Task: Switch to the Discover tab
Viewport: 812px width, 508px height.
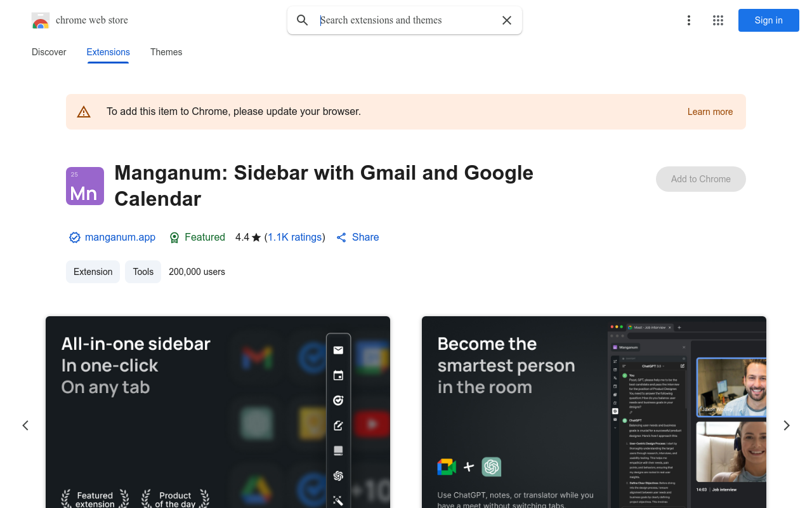Action: coord(49,52)
